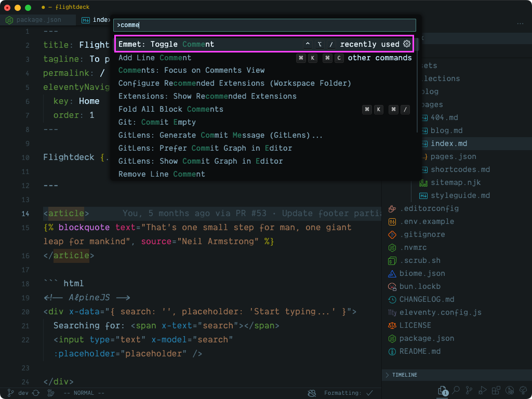Click the git graph icon before NORMAL
The width and height of the screenshot is (532, 399).
coord(51,393)
